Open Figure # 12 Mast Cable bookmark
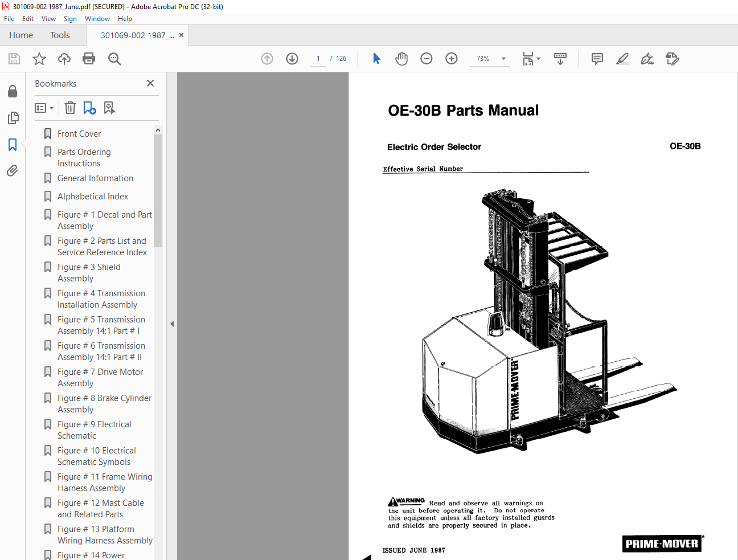This screenshot has width=738, height=560. point(101,509)
